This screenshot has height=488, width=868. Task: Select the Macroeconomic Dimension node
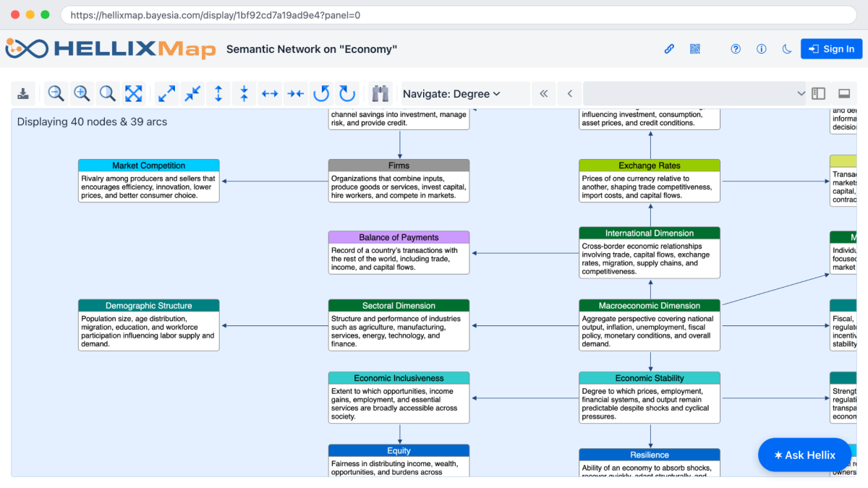(x=650, y=325)
